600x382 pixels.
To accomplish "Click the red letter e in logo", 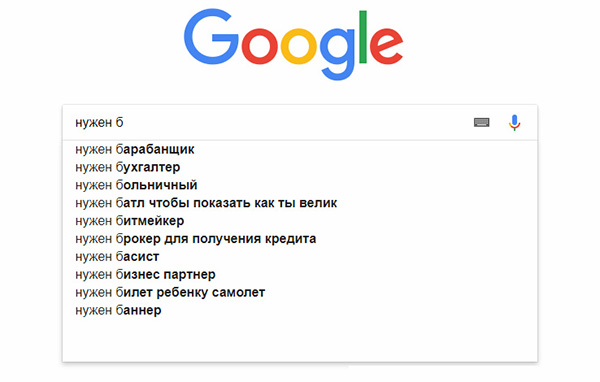I will (386, 45).
